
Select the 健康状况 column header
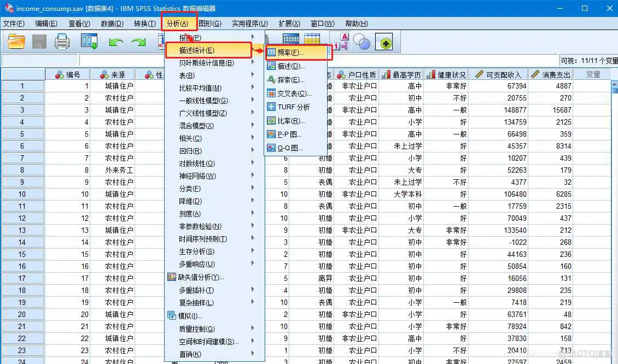pos(446,74)
